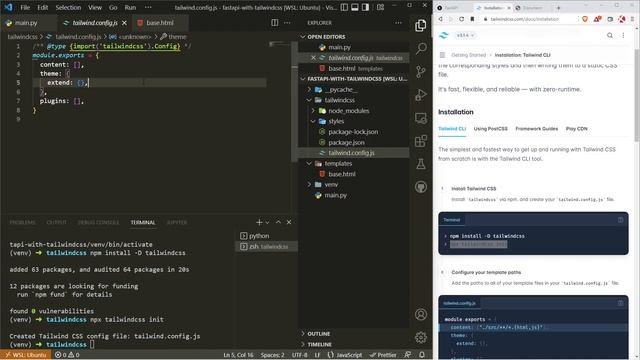Go to line via Ln 5, Col 16
Viewport: 640px width, 360px height.
click(238, 355)
